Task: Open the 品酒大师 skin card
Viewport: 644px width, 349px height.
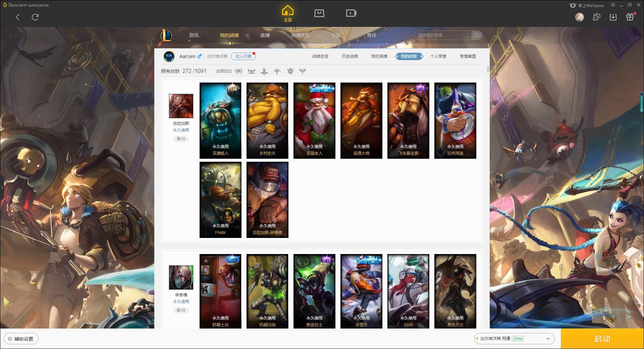Action: tap(361, 120)
